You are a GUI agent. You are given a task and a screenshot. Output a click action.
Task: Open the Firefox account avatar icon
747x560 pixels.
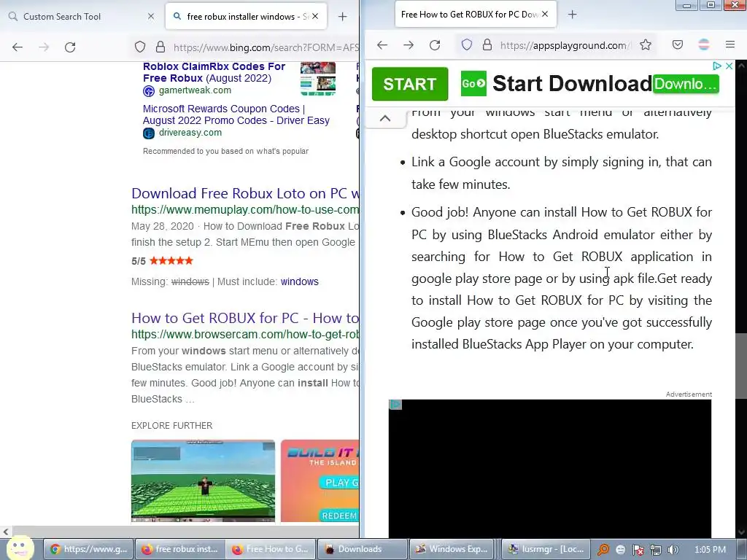pyautogui.click(x=704, y=44)
